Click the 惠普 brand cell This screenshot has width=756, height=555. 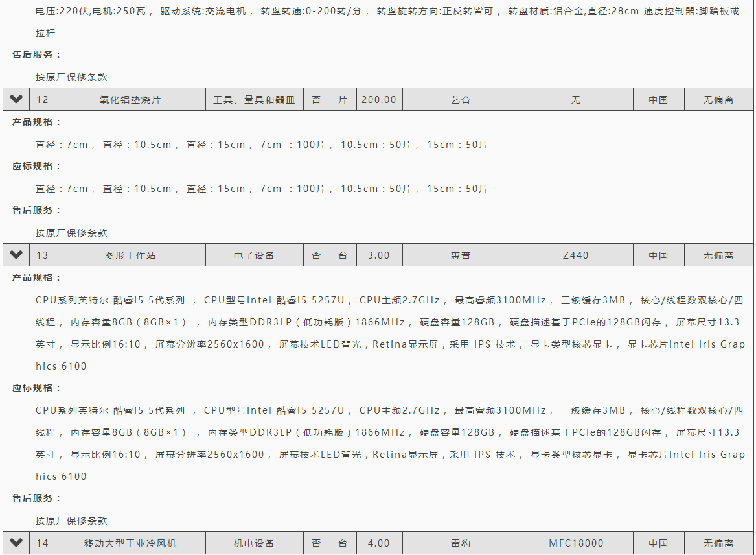[x=461, y=255]
